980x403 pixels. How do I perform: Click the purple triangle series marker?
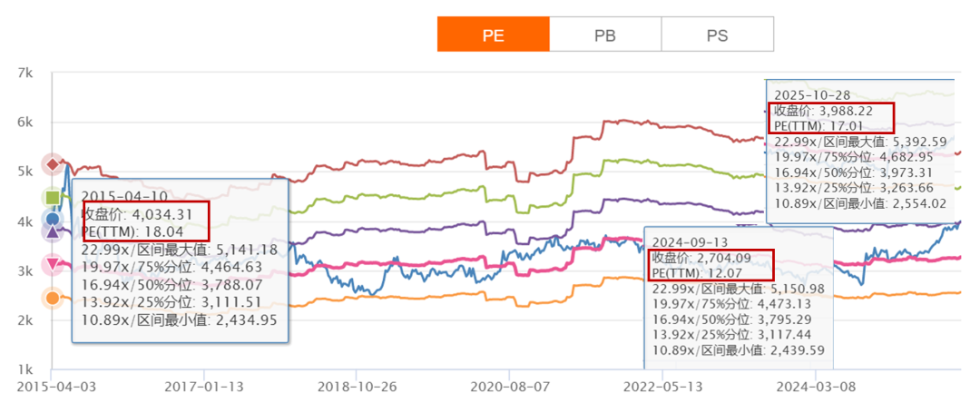[x=53, y=232]
